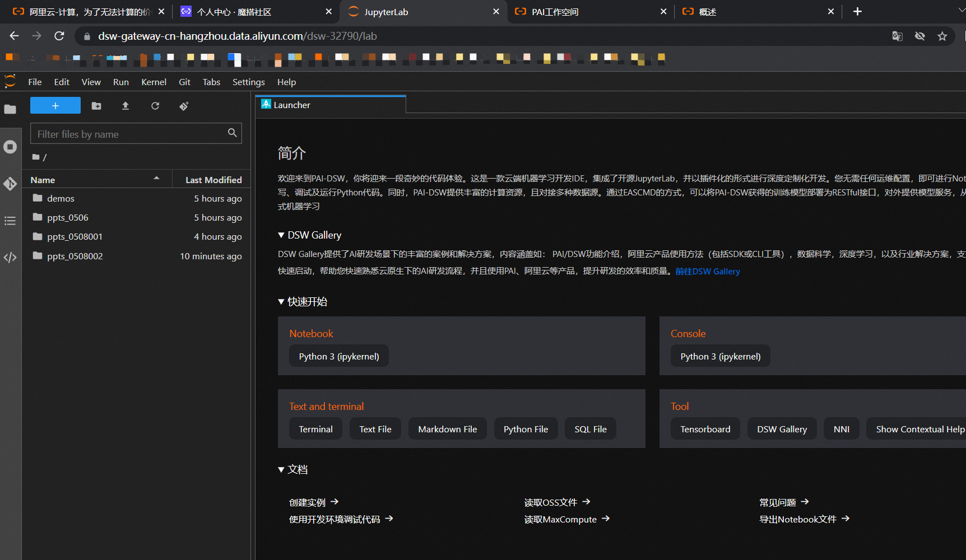Viewport: 966px width, 560px height.
Task: Open the 读取OSS文件 documentation link
Action: point(558,502)
